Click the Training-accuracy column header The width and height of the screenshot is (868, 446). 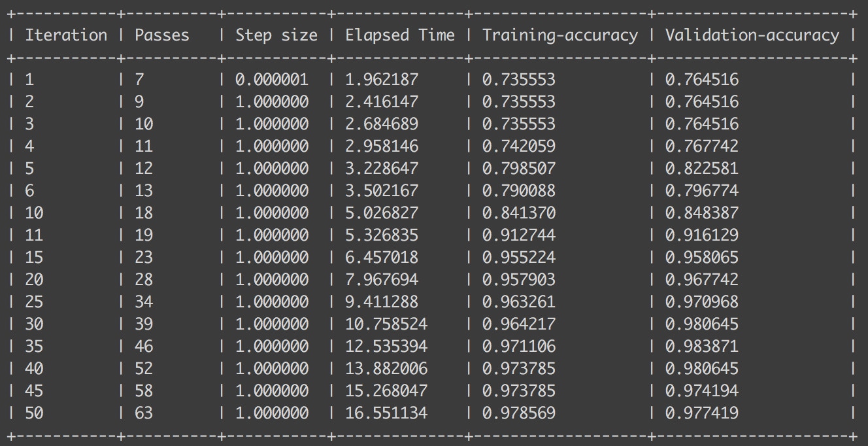coord(559,35)
